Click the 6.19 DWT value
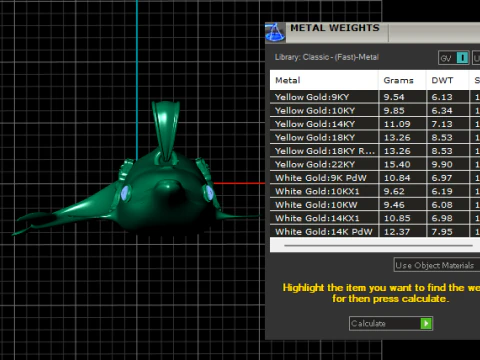Image resolution: width=480 pixels, height=360 pixels. pos(442,191)
